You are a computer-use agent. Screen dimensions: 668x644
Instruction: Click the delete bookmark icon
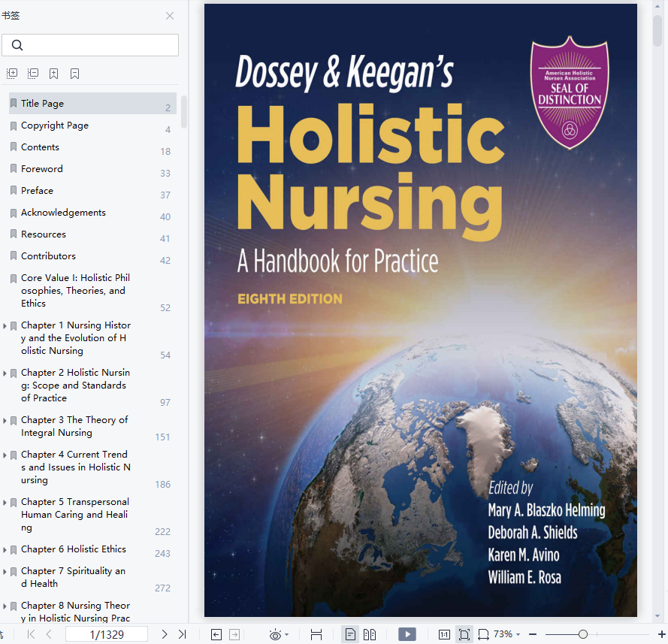click(x=74, y=74)
